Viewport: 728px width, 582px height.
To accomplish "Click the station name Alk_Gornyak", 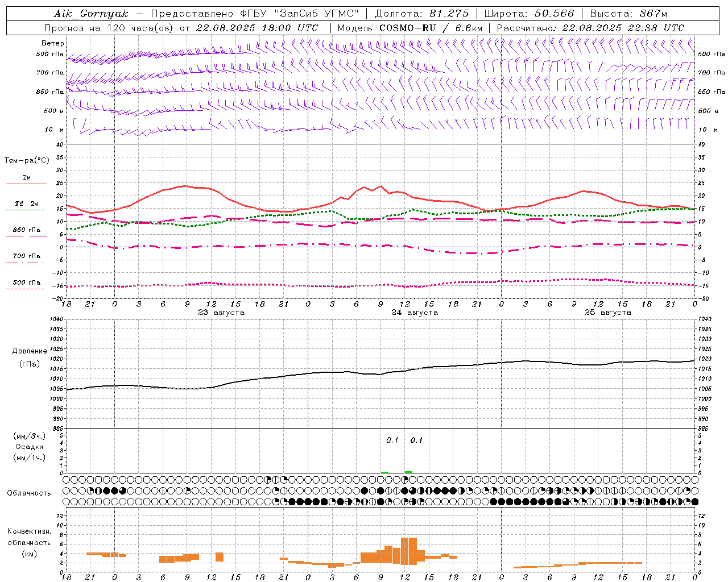I will pyautogui.click(x=91, y=14).
